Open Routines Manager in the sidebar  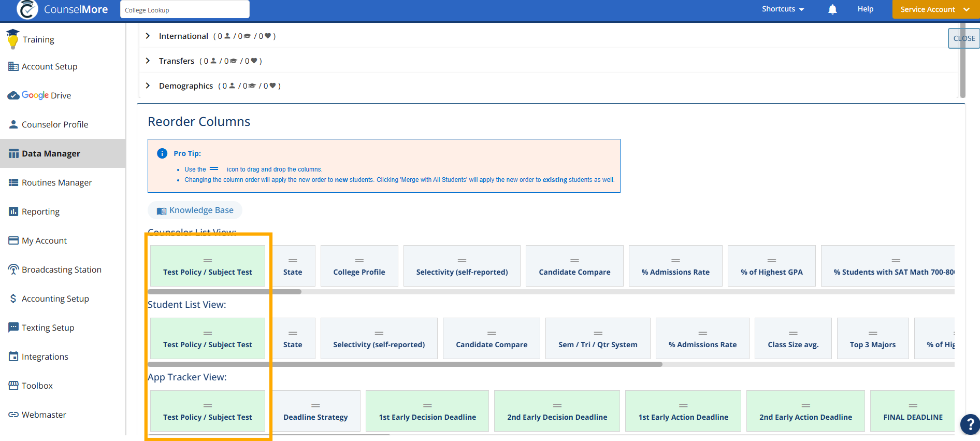click(x=56, y=182)
